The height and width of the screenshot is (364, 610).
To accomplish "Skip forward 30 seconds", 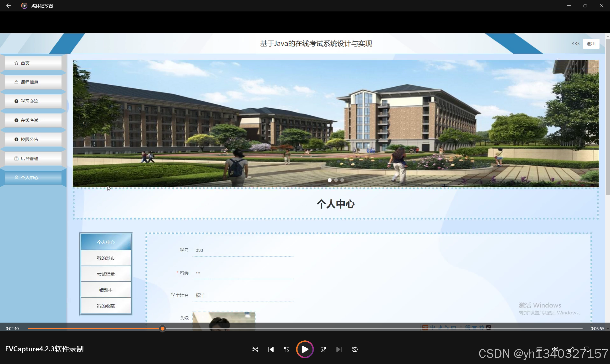I will tap(323, 349).
